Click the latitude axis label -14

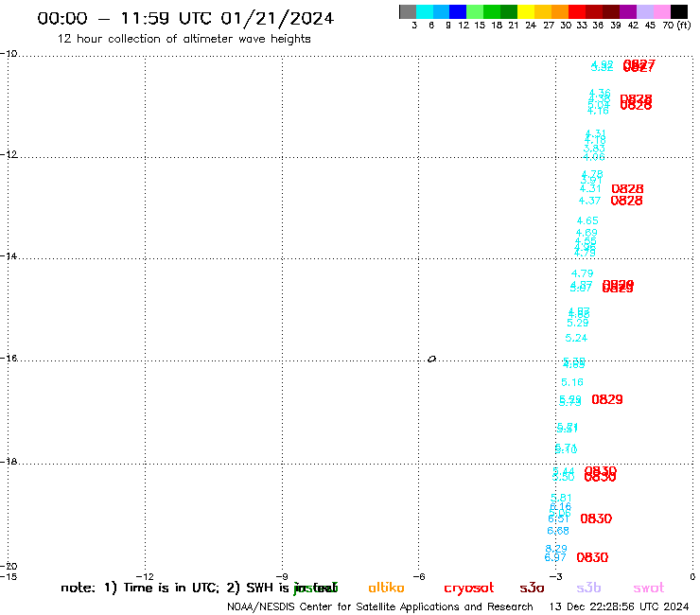pos(9,256)
